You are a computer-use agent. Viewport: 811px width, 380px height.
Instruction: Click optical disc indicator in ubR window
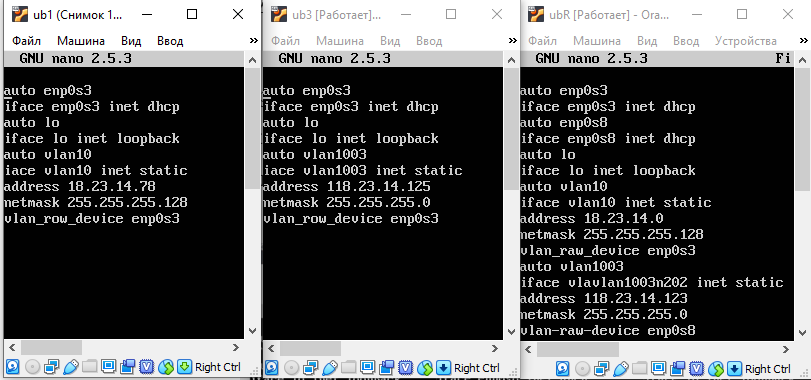[x=582, y=369]
